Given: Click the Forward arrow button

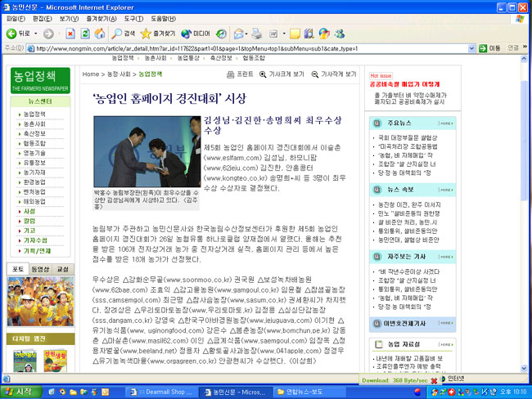Looking at the screenshot, I should pos(48,34).
